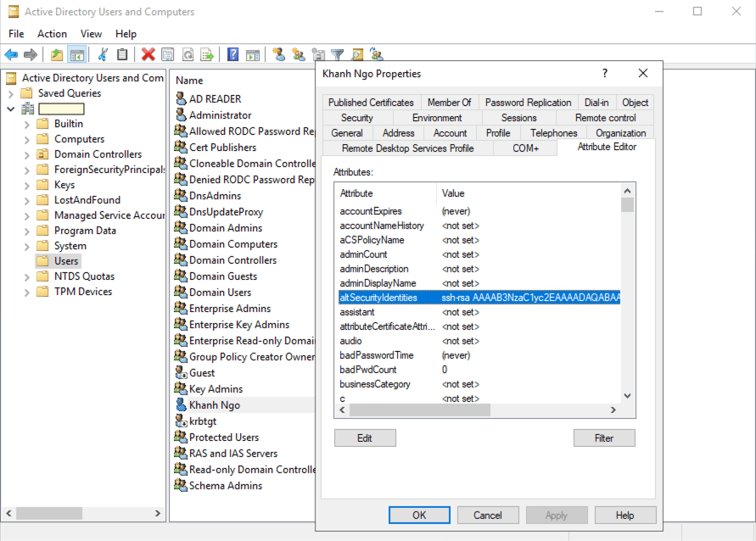
Task: Expand the Domain Controllers node
Action: [x=27, y=155]
